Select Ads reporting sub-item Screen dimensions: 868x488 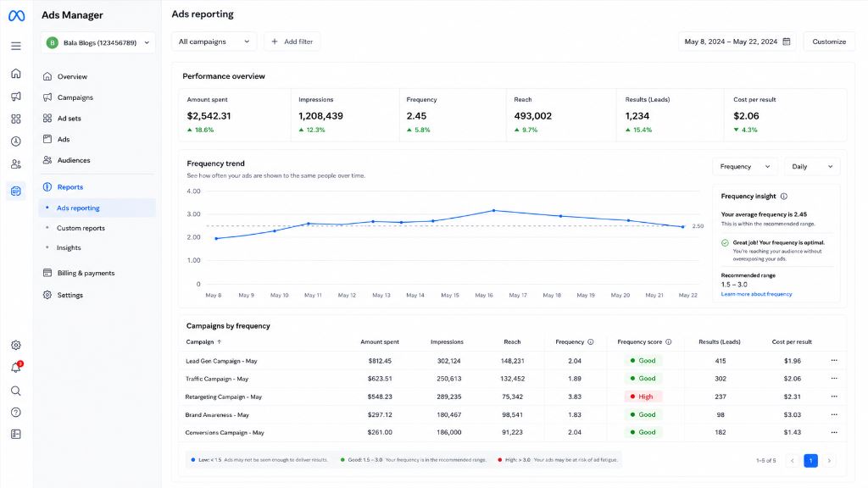pyautogui.click(x=97, y=208)
